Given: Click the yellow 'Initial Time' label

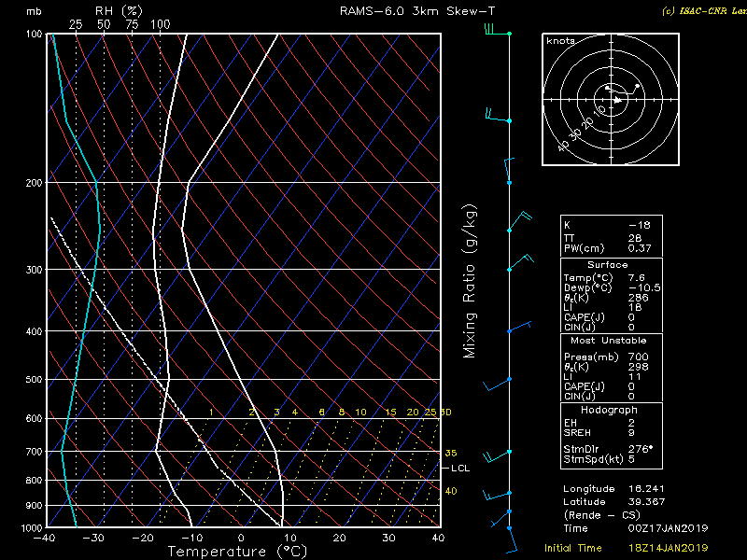Looking at the screenshot, I should 573,549.
